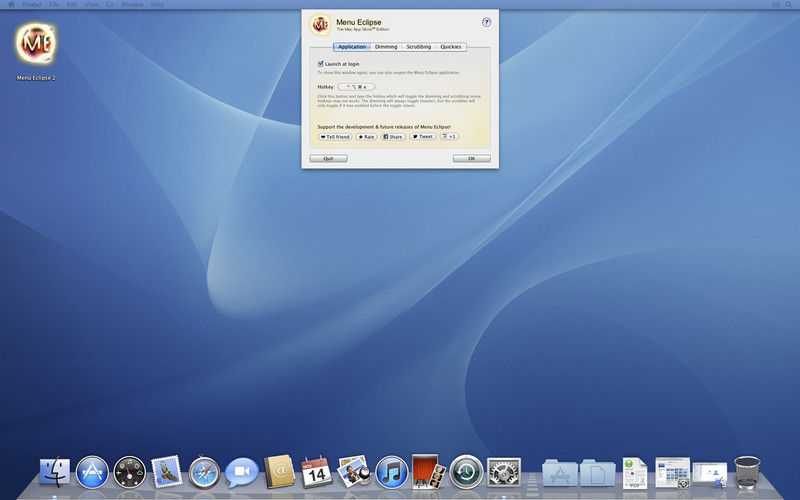This screenshot has width=800, height=500.
Task: Switch to the Quickies tab
Action: pos(451,46)
